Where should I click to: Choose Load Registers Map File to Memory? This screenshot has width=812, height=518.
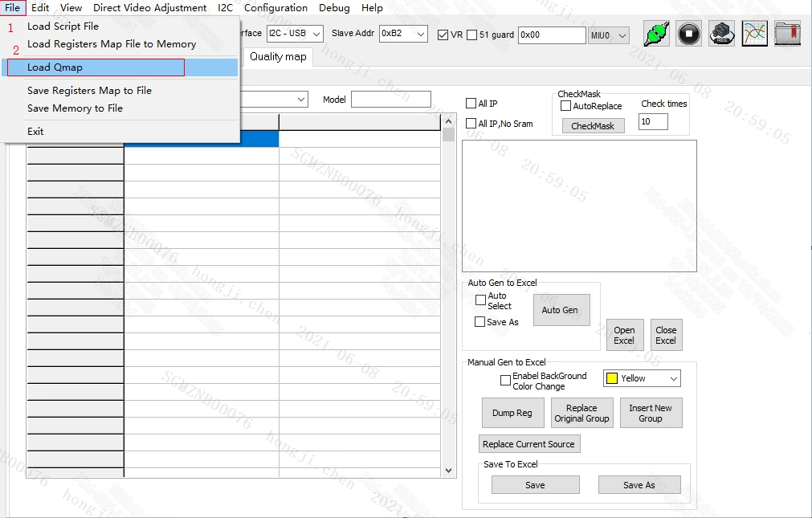120,44
